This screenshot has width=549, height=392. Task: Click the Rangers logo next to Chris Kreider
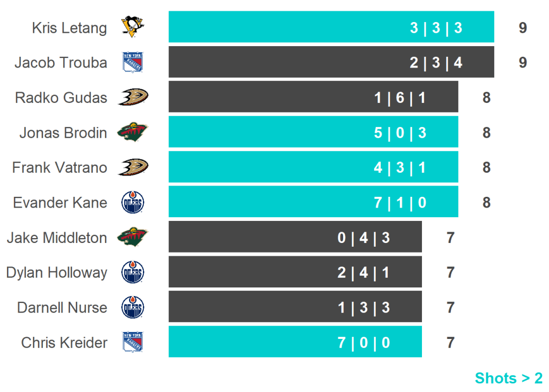[x=132, y=342]
